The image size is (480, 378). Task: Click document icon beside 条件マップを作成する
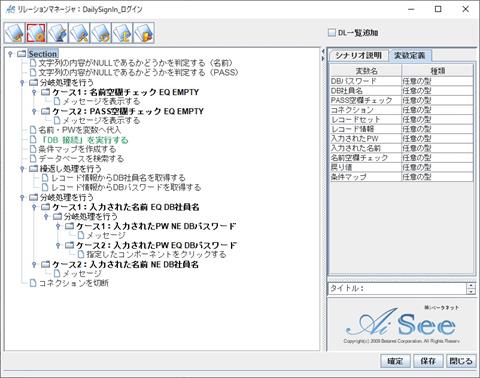(33, 149)
